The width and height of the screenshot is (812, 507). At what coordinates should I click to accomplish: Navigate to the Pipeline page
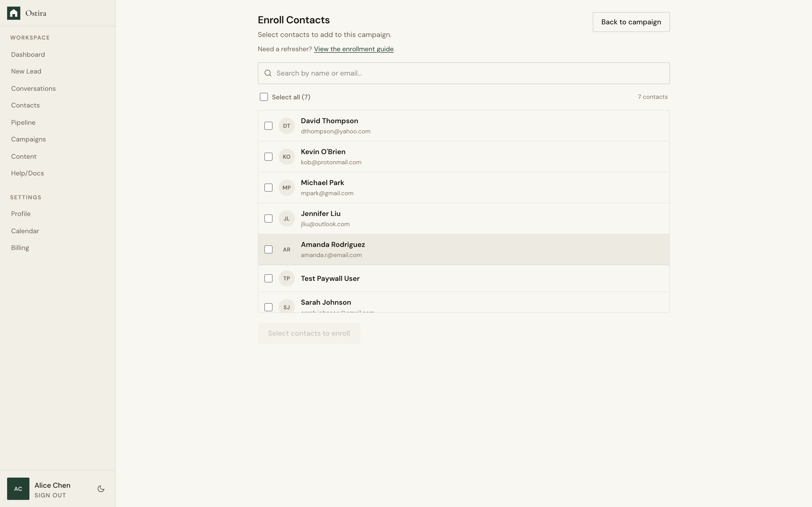(x=23, y=122)
